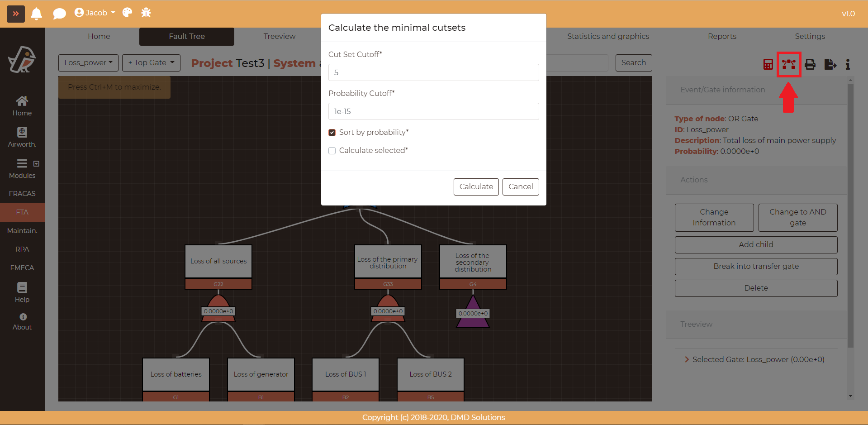Uncheck Sort by probability checkbox
The image size is (868, 425).
(332, 133)
